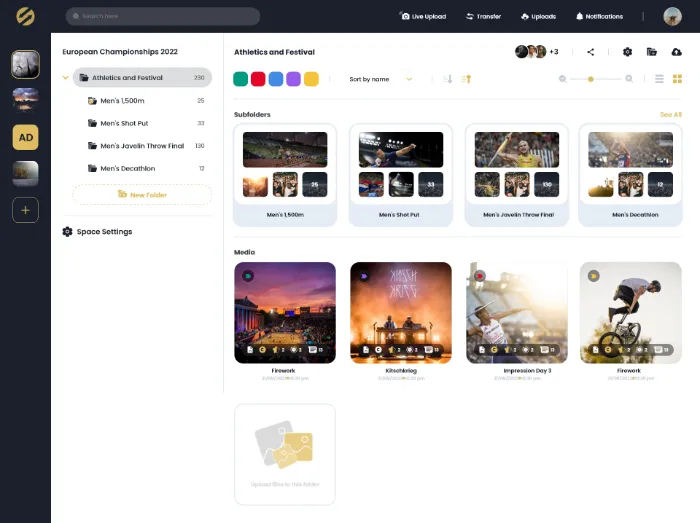The height and width of the screenshot is (523, 700).
Task: Add a new space with the plus icon
Action: (x=25, y=210)
